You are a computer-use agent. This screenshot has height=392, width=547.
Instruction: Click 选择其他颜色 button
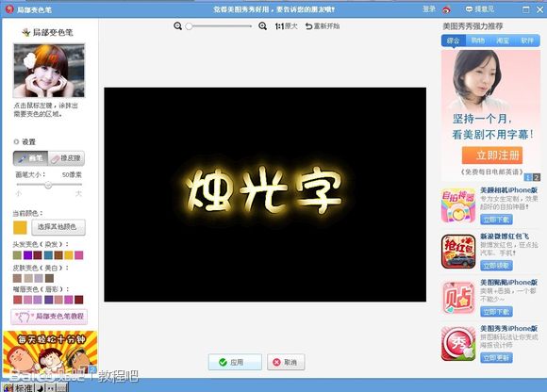click(x=58, y=227)
